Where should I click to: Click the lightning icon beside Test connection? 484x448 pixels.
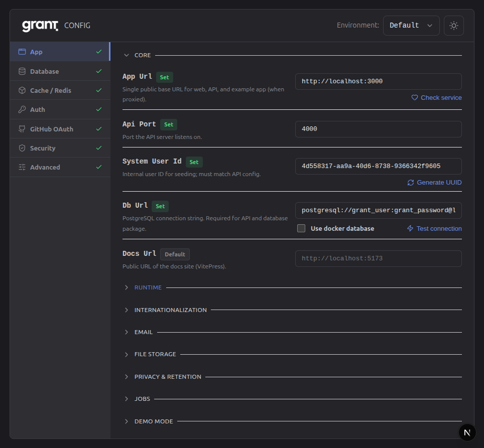pyautogui.click(x=410, y=228)
